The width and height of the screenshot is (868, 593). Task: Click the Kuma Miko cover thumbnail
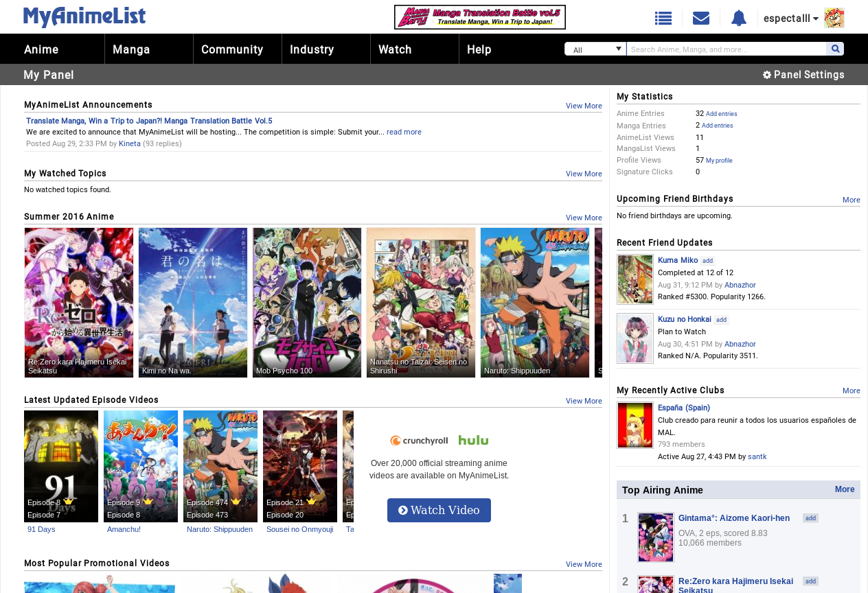635,279
